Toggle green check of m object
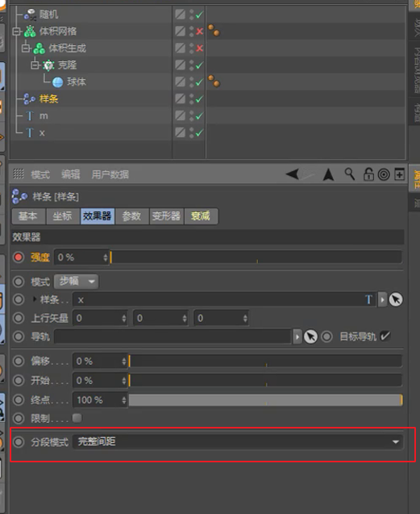Screen dimensions: 420x514 (199, 115)
